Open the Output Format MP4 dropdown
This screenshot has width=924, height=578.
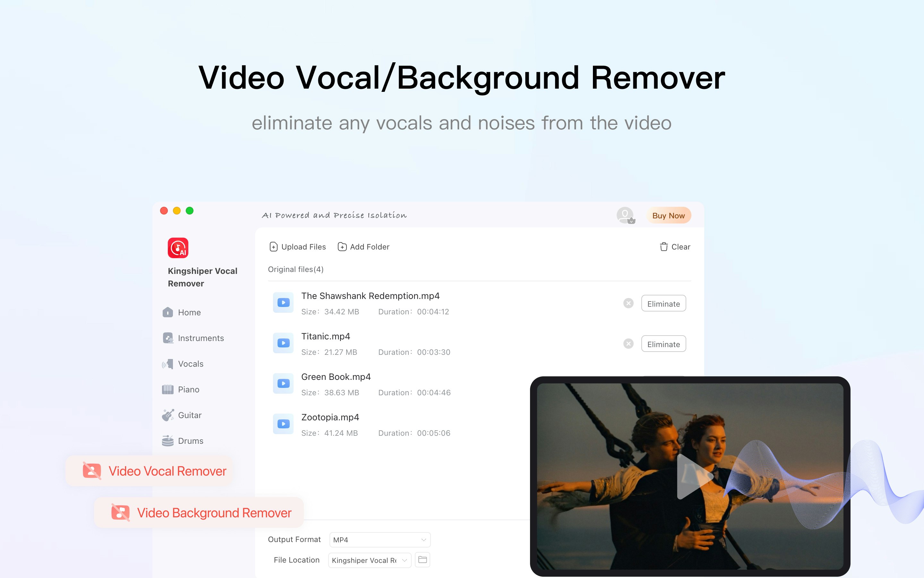point(380,539)
